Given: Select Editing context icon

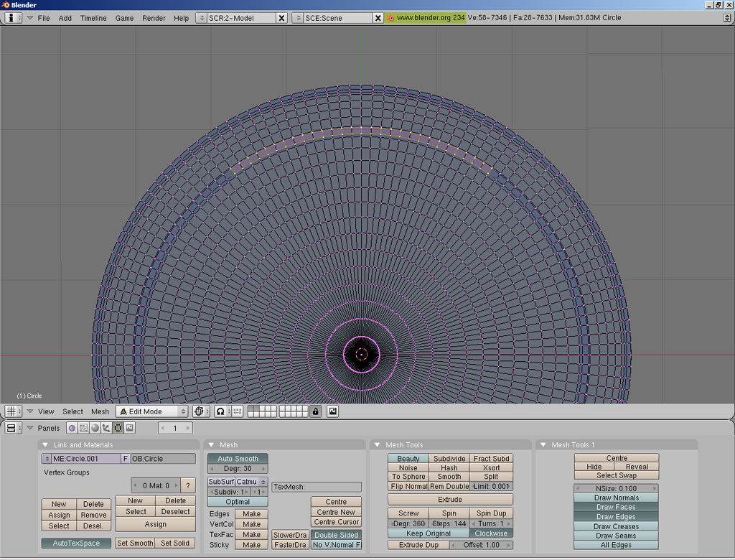Looking at the screenshot, I should 118,428.
